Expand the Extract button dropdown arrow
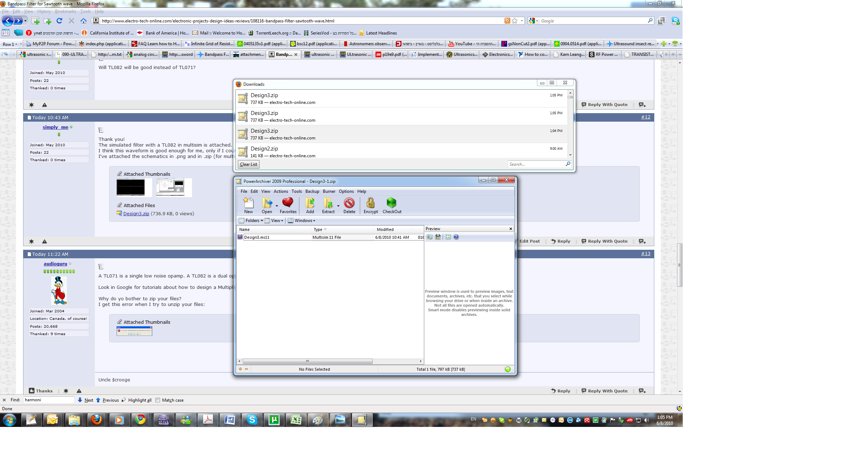This screenshot has width=868, height=460. [338, 206]
